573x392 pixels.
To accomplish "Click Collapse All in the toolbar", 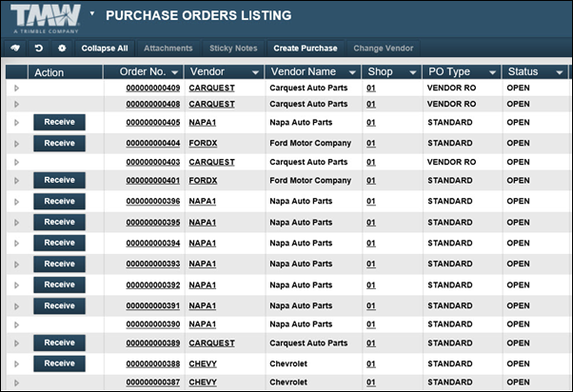I will 105,48.
